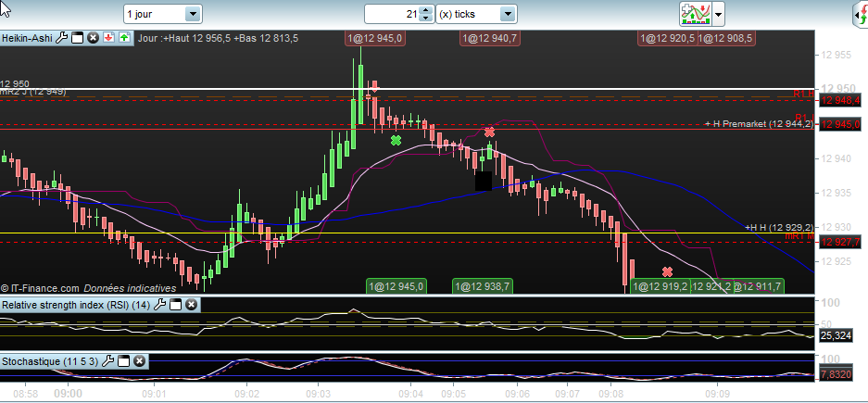Viewport: 868px width, 403px height.
Task: Click the 12 955 price axis label
Action: coord(837,55)
